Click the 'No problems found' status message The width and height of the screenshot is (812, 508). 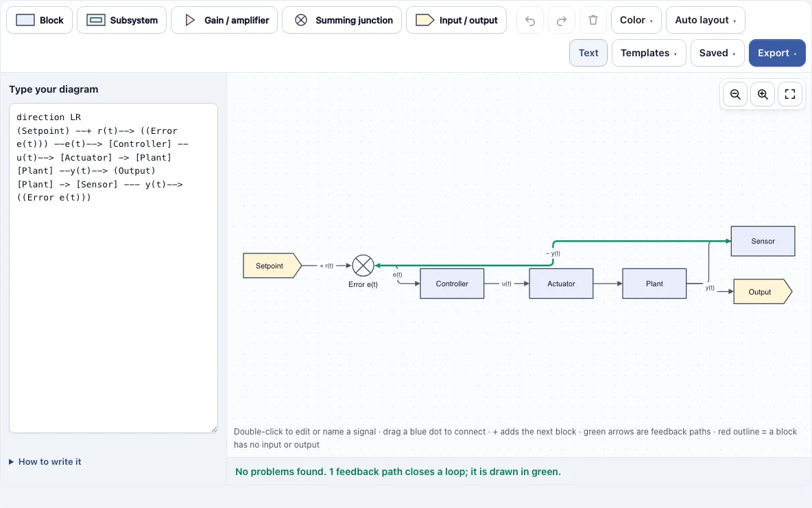(398, 472)
